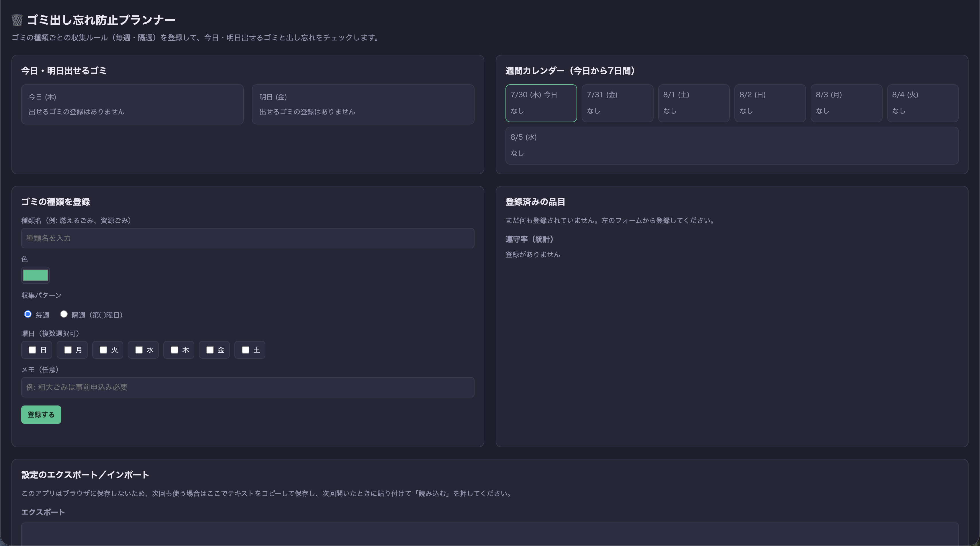Click the 収集パターン label

tap(42, 295)
